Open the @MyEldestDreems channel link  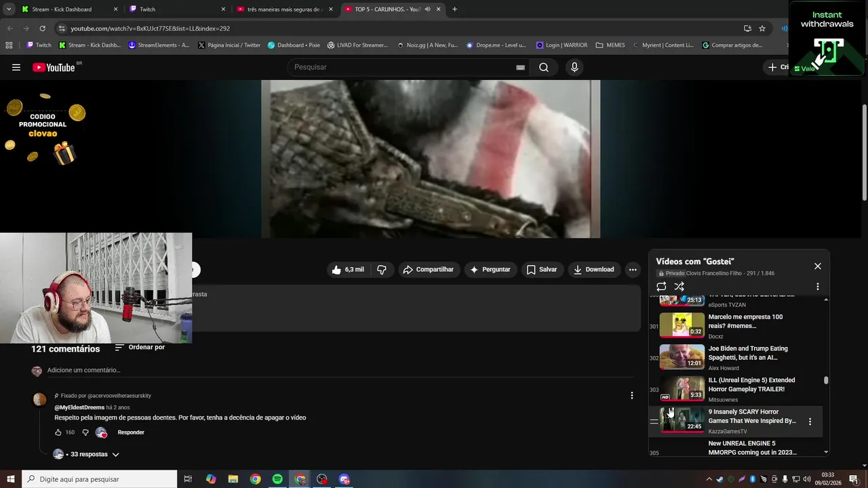click(x=79, y=407)
